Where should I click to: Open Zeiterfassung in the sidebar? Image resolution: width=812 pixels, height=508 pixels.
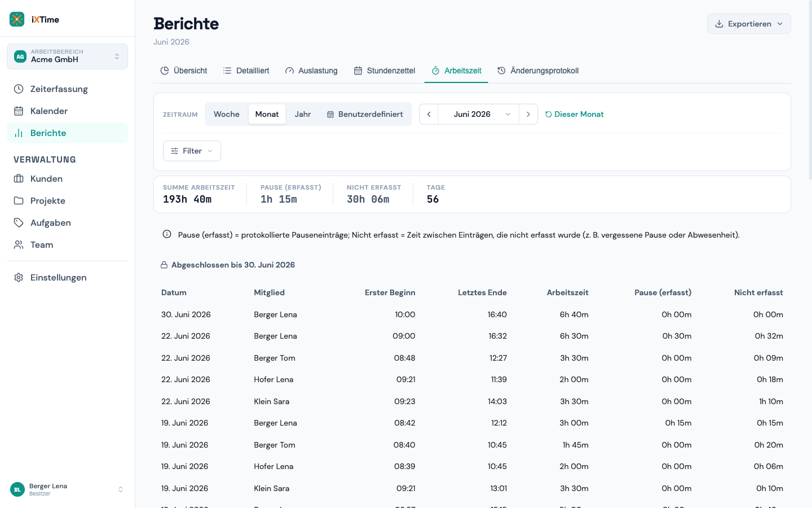pos(67,89)
